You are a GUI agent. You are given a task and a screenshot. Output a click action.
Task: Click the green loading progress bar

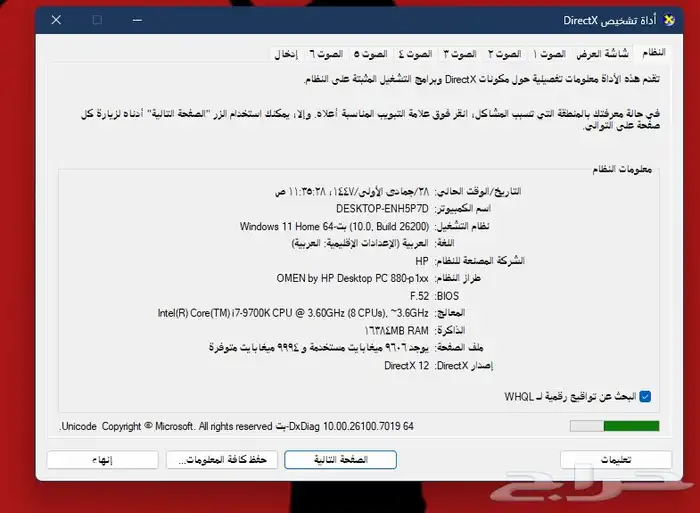pos(615,426)
